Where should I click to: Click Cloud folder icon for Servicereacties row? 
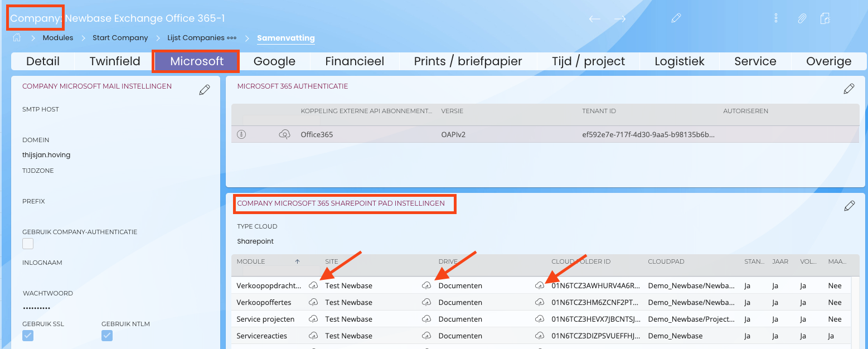tap(540, 336)
